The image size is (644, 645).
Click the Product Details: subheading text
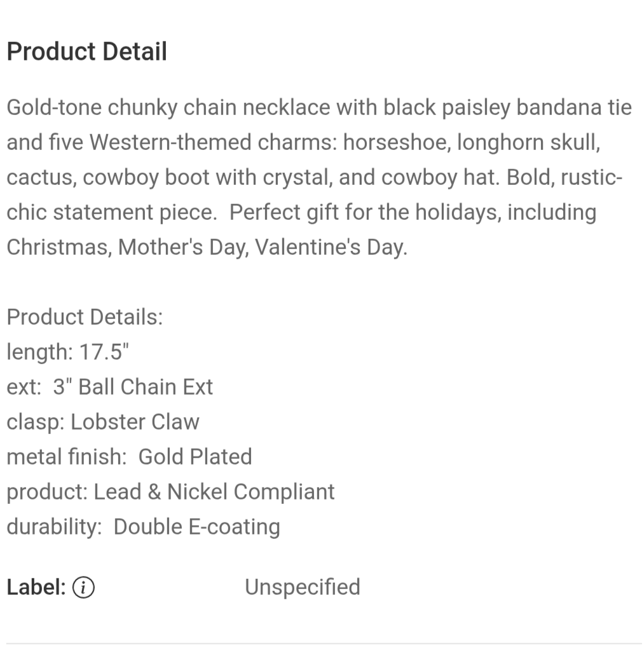[85, 317]
